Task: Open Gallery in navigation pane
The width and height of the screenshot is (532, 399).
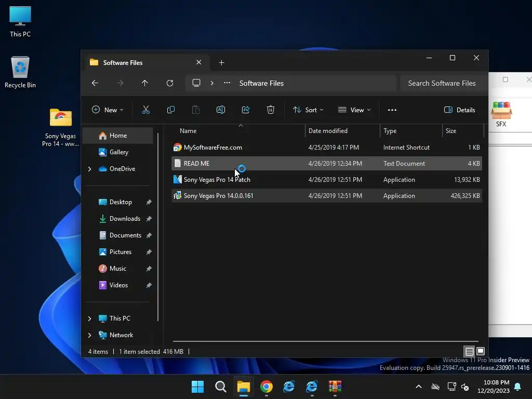Action: pos(118,152)
